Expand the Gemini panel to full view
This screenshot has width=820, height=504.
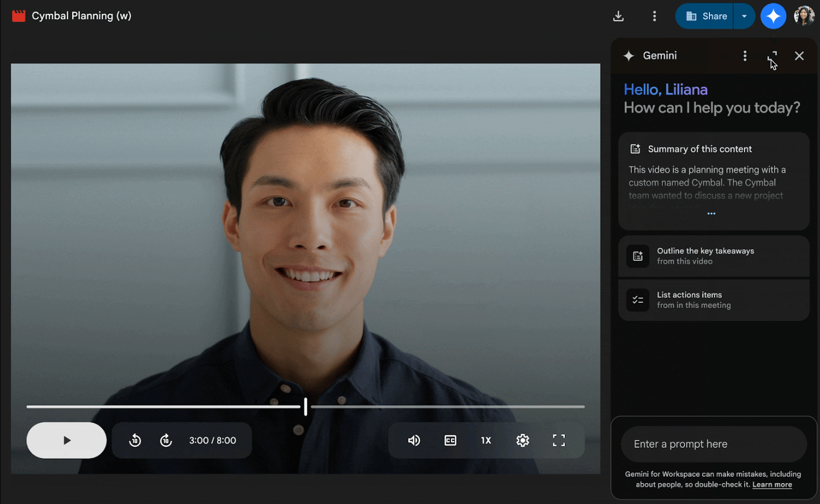(x=772, y=56)
